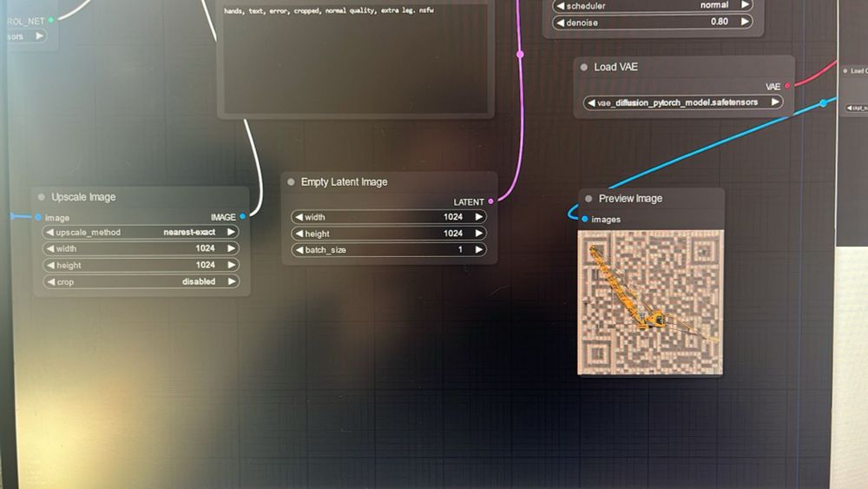Select the Empty Latent Image node title
This screenshot has height=489, width=868.
344,182
